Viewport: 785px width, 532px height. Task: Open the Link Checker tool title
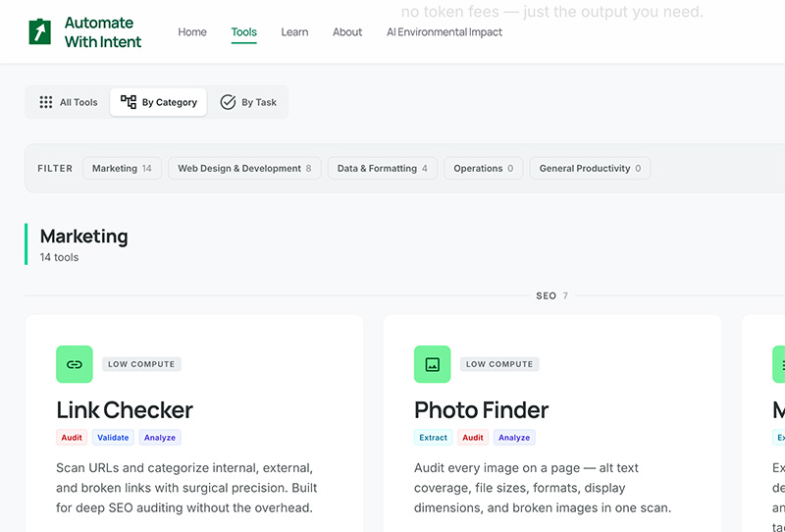125,409
